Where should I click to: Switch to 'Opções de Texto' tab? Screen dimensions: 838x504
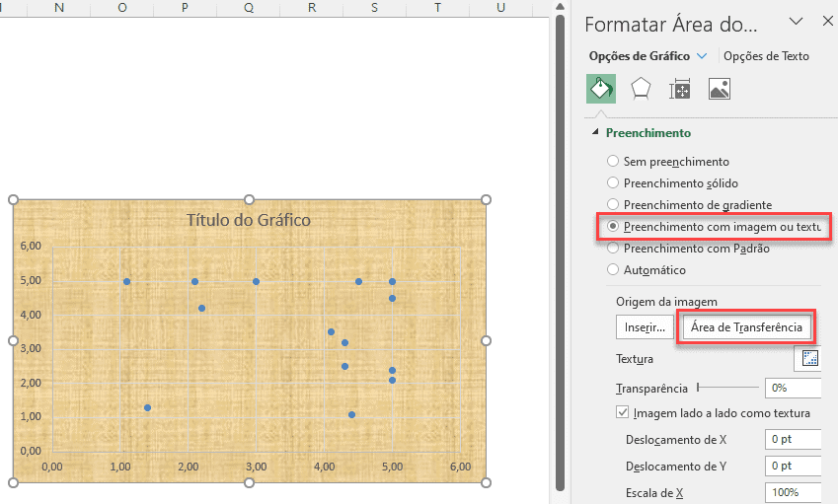[766, 56]
